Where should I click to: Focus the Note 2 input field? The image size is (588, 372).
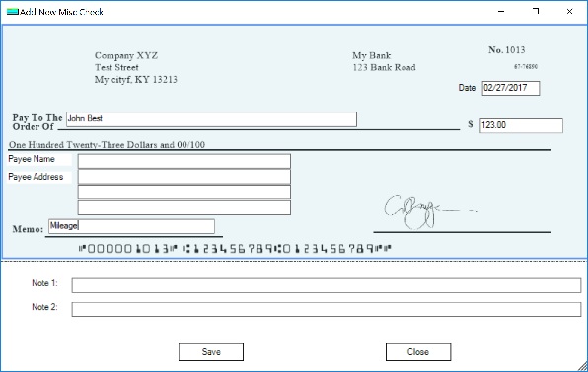pos(327,310)
